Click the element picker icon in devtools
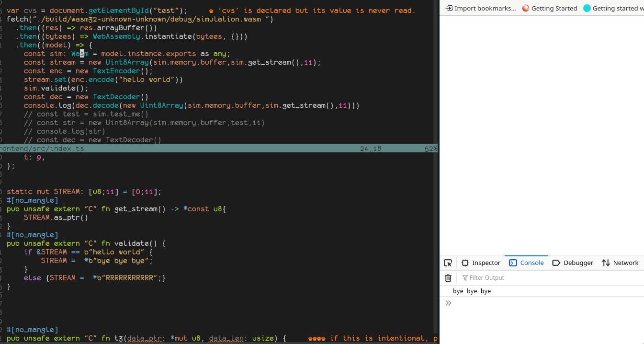 [x=448, y=263]
